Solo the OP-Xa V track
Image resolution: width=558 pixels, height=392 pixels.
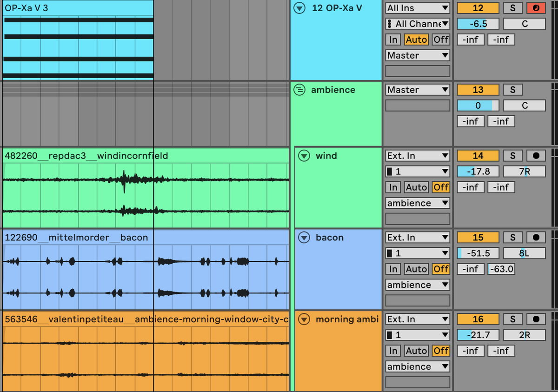[513, 8]
